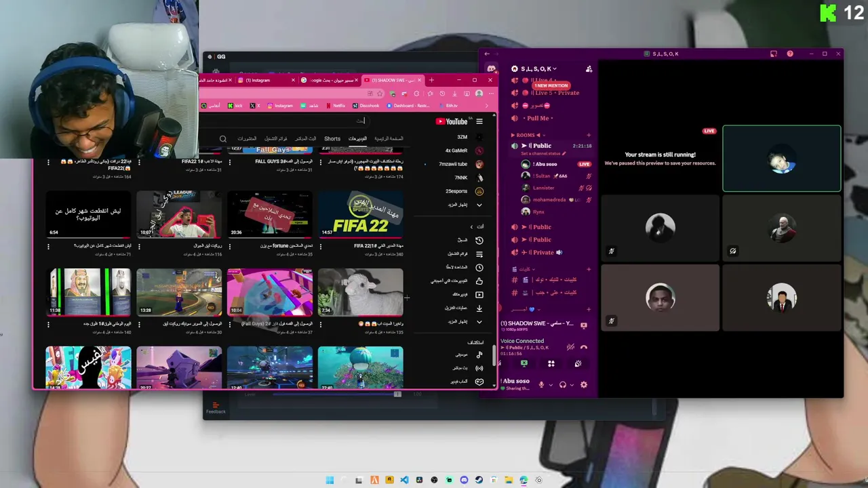Viewport: 868px width, 488px height.
Task: Open Watch Later clock icon in sidebar
Action: pos(479,268)
